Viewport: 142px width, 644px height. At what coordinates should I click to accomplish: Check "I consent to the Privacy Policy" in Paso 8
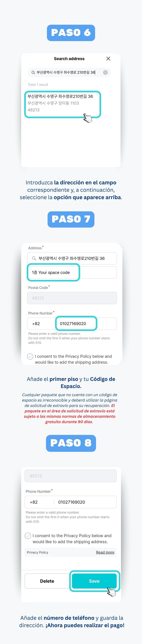click(x=28, y=536)
